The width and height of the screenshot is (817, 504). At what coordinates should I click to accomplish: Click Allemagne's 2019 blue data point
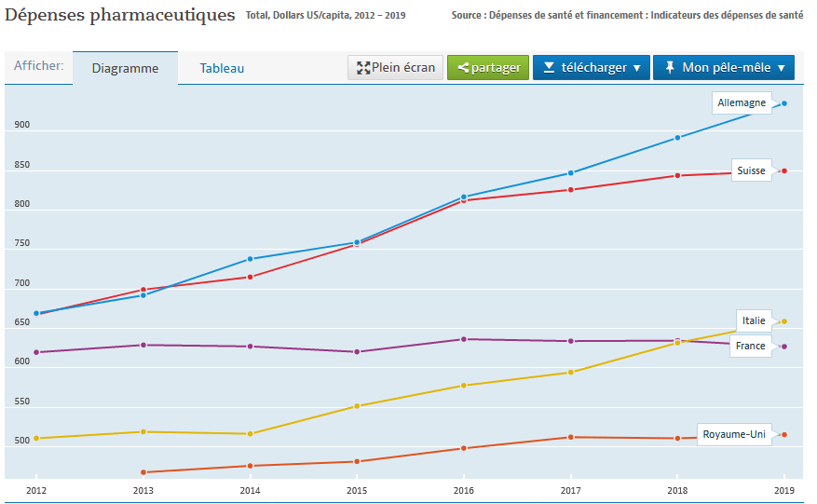click(784, 103)
